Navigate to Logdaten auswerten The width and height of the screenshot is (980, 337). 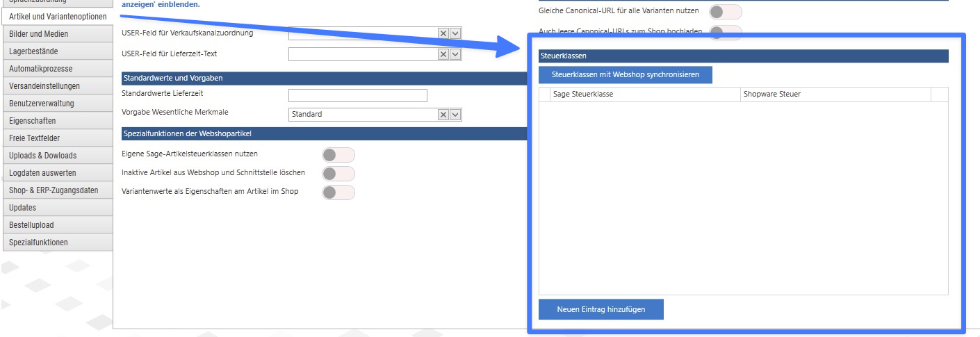pos(56,173)
